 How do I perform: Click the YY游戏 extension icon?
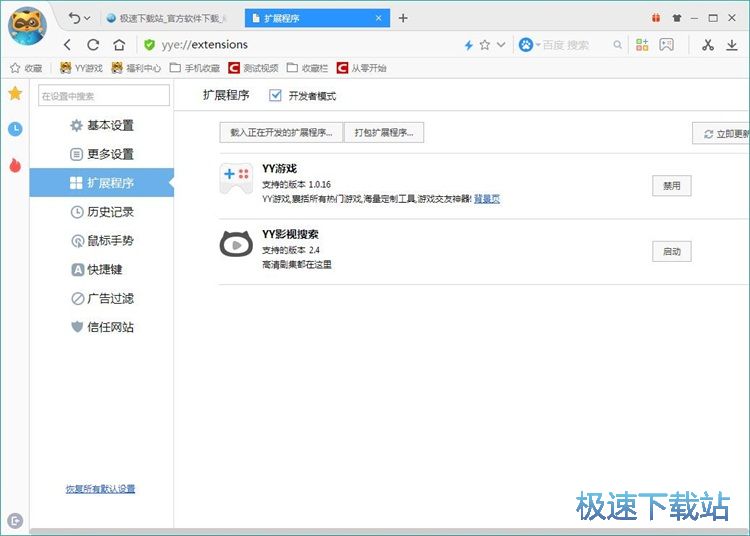pyautogui.click(x=236, y=178)
